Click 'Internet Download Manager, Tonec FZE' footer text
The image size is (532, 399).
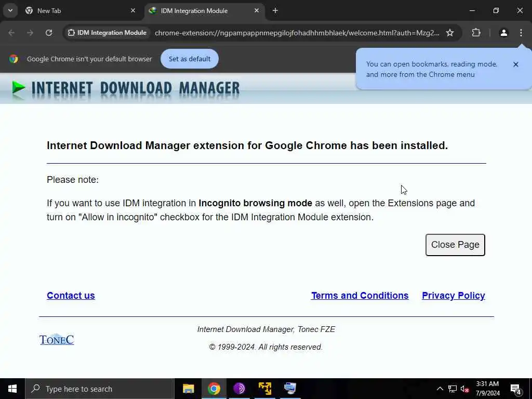coord(266,329)
